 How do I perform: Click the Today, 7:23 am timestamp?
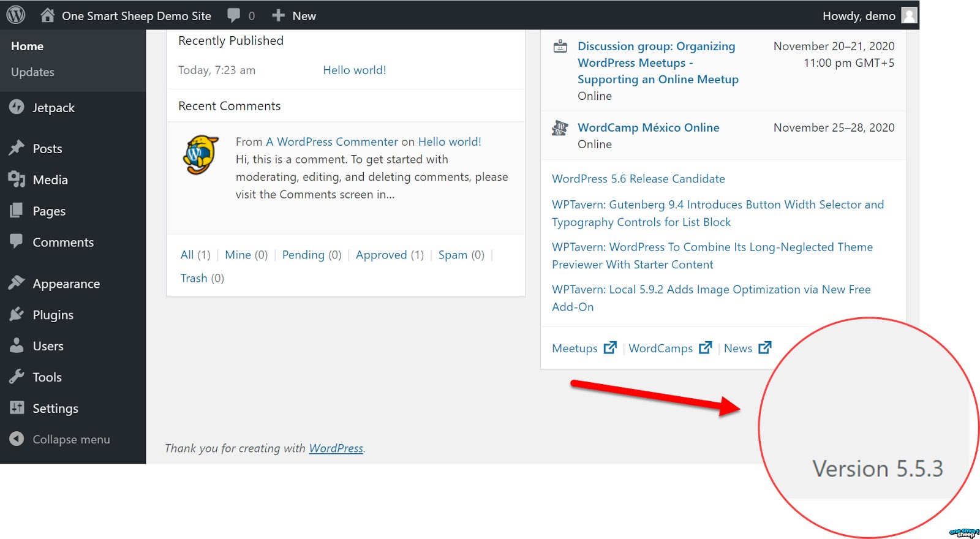217,70
